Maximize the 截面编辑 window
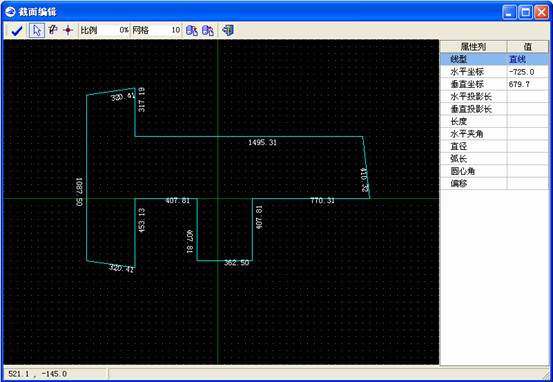The width and height of the screenshot is (553, 382). click(x=525, y=12)
